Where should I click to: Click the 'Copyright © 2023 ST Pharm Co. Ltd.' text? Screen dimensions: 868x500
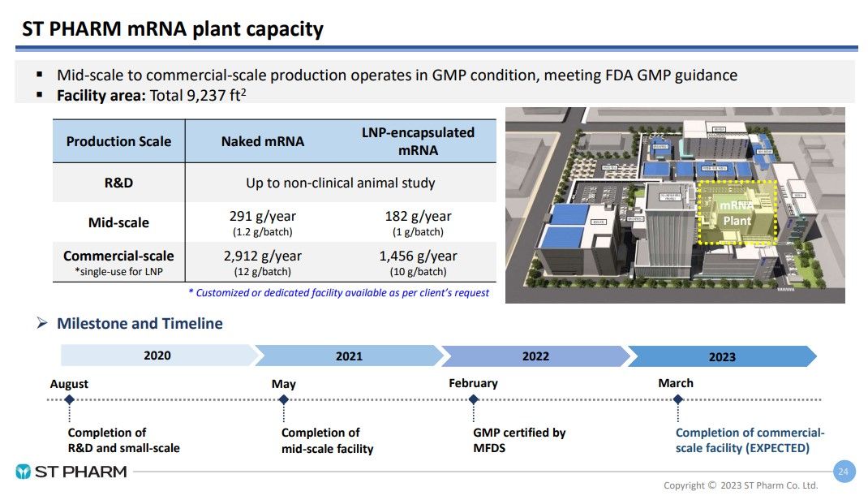pyautogui.click(x=741, y=485)
